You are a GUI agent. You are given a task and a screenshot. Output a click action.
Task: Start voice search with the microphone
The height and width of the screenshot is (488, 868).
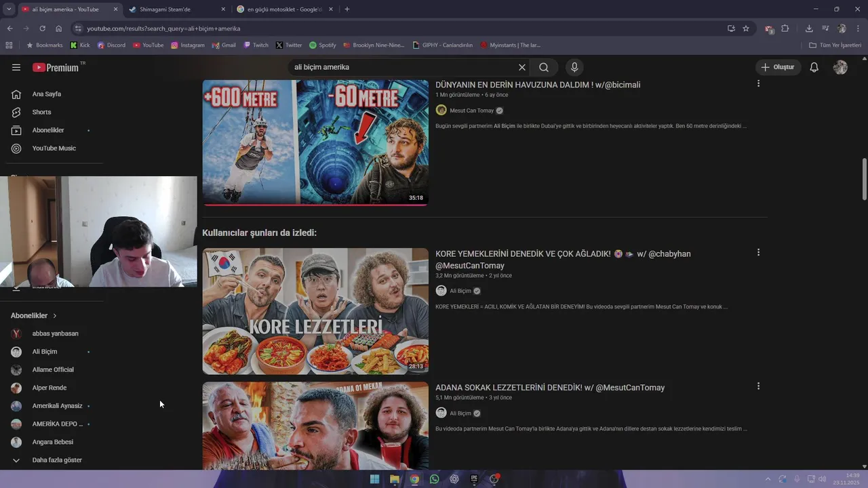[x=574, y=67]
